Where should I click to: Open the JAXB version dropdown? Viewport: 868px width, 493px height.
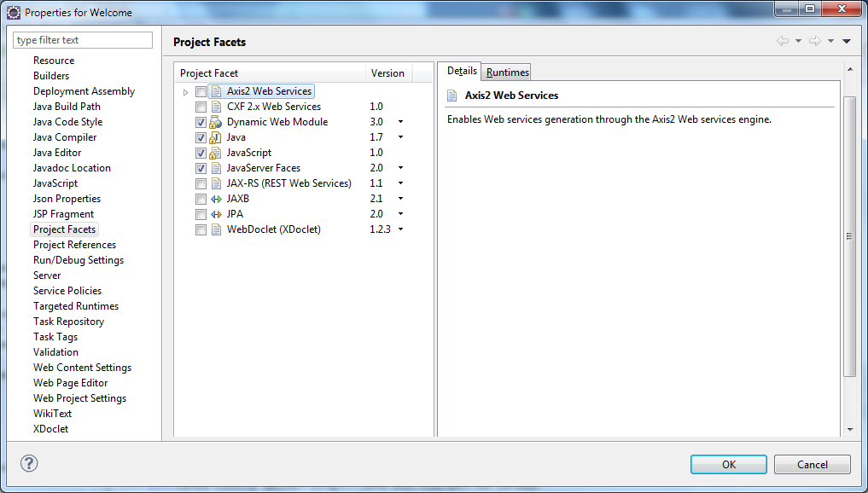click(x=401, y=199)
